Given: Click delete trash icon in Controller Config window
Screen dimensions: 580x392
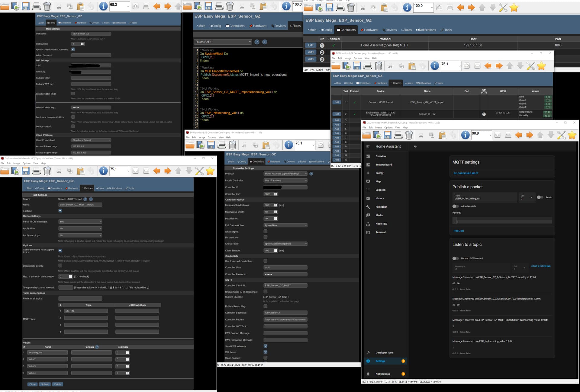Looking at the screenshot, I should pos(232,145).
